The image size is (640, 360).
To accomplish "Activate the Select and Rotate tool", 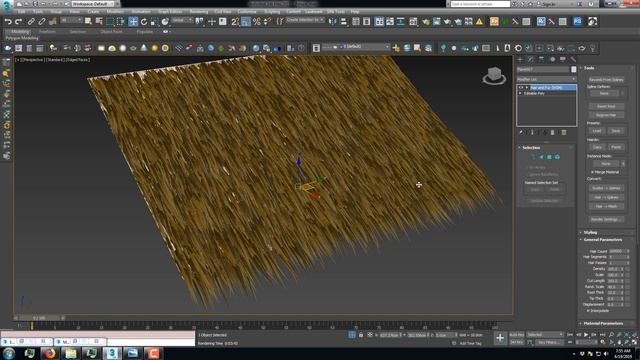I will 144,22.
